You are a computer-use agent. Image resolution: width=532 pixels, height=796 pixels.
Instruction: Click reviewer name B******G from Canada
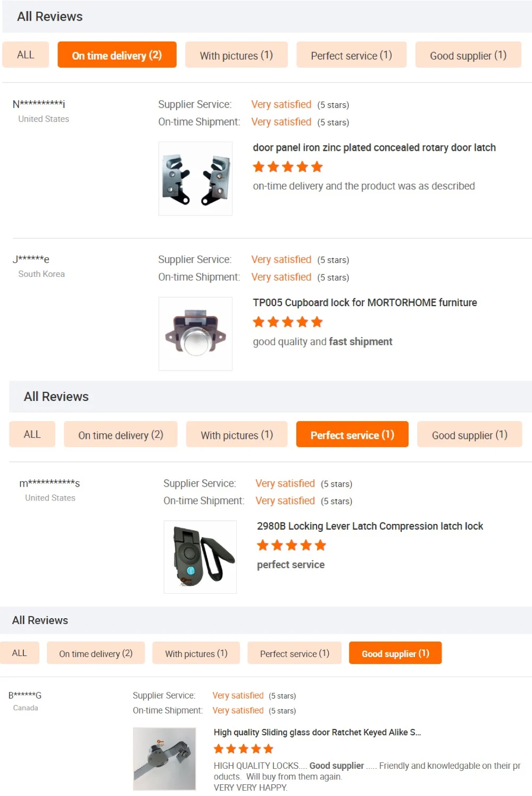click(x=25, y=695)
